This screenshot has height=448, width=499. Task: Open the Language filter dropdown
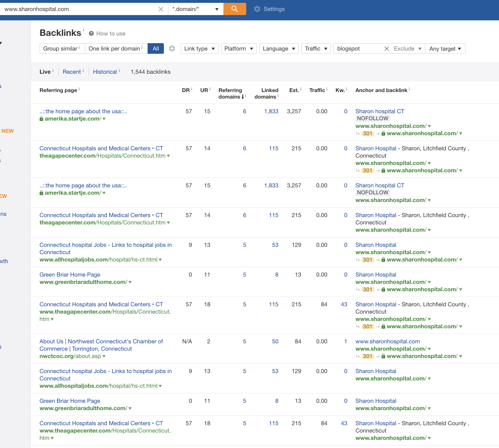pos(279,48)
